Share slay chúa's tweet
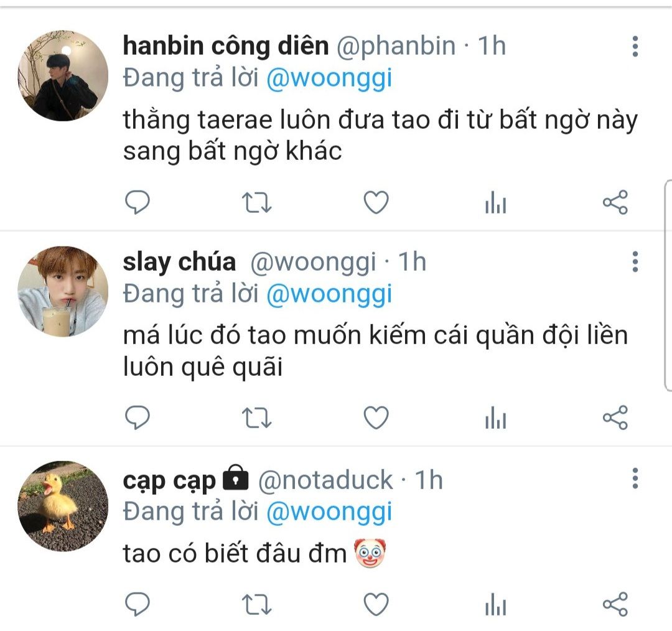The height and width of the screenshot is (631, 672). [615, 418]
